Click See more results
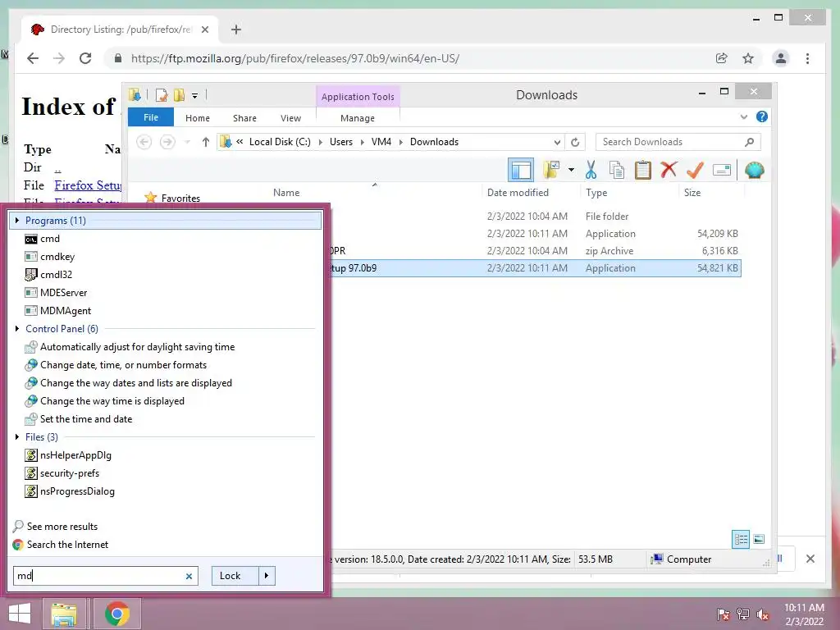The image size is (840, 630). pyautogui.click(x=56, y=526)
